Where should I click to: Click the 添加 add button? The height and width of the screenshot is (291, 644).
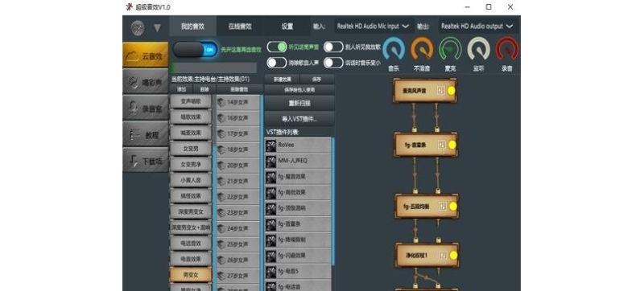point(182,89)
